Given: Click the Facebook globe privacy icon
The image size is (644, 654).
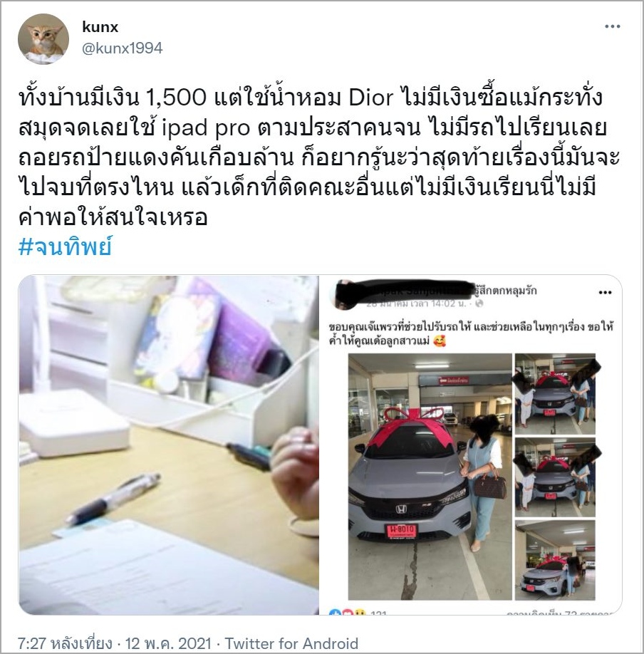Looking at the screenshot, I should pos(479,303).
